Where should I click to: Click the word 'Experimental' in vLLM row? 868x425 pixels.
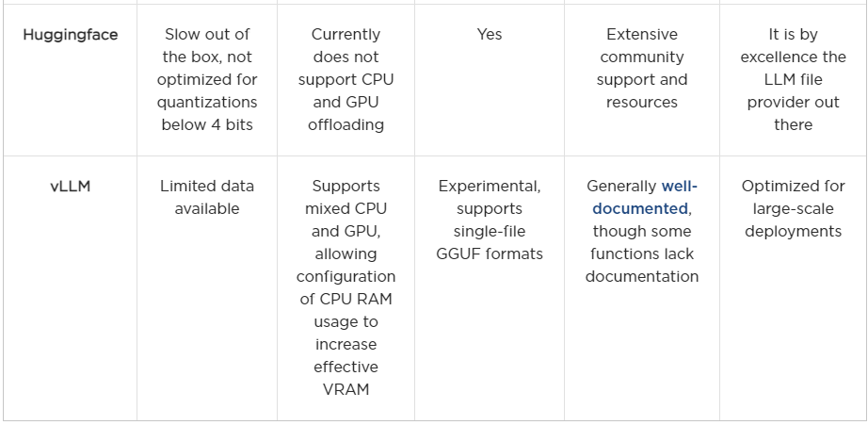coord(488,187)
